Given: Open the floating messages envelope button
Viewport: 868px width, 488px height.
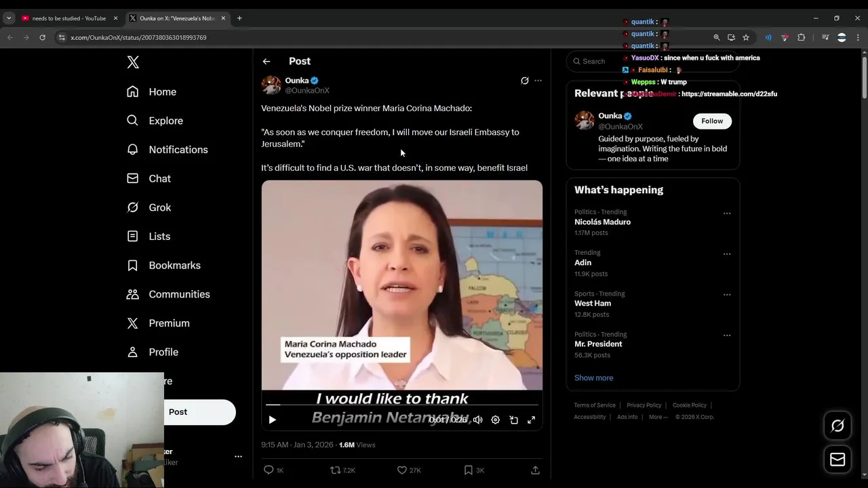Looking at the screenshot, I should coord(837,460).
